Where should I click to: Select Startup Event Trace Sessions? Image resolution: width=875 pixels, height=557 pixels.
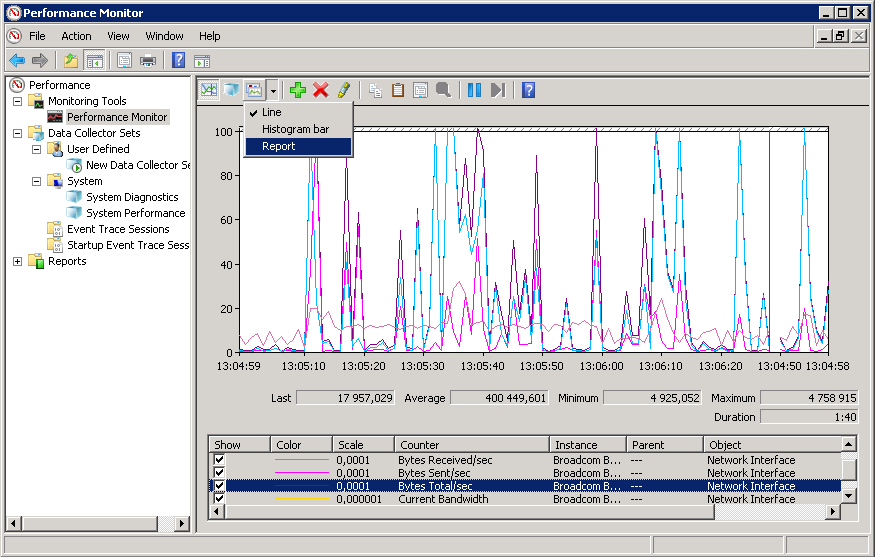[x=128, y=245]
